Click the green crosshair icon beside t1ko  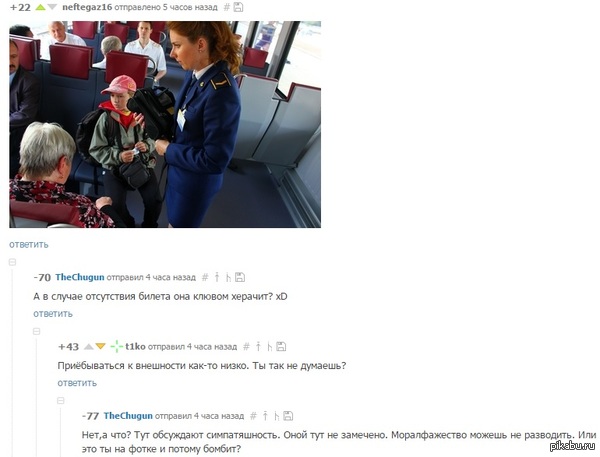click(116, 346)
